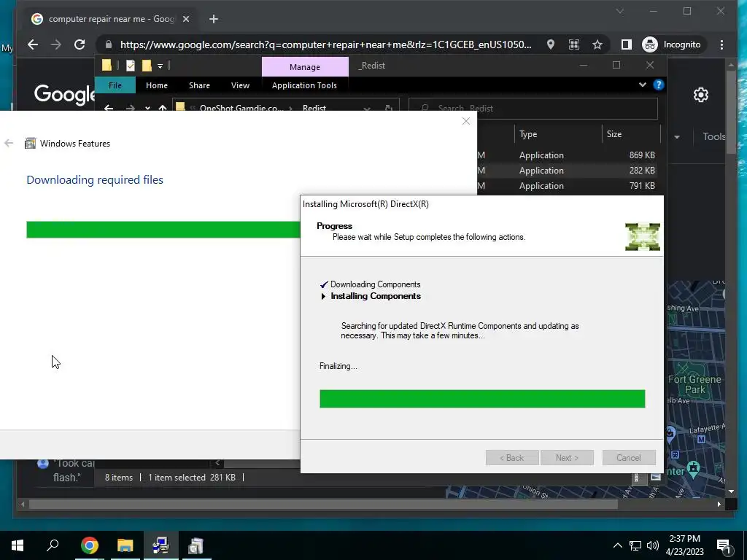Open File Explorer from the taskbar
Image resolution: width=747 pixels, height=560 pixels.
[x=125, y=545]
